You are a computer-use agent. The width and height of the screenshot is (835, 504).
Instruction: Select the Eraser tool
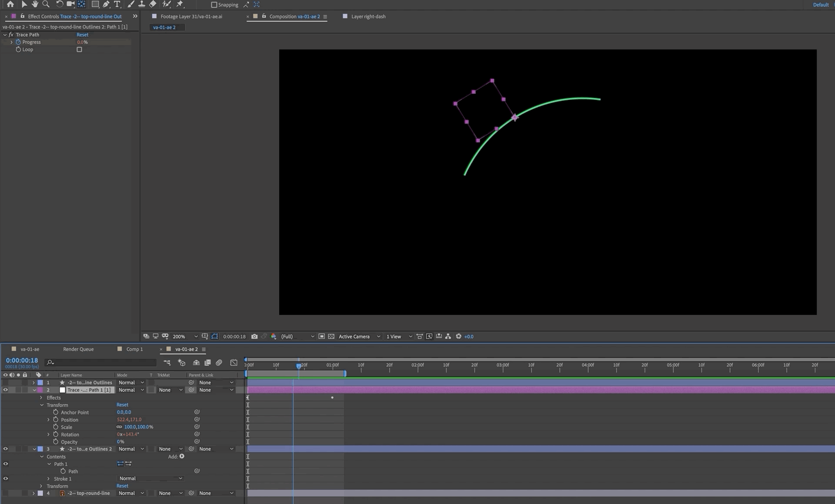tap(153, 4)
